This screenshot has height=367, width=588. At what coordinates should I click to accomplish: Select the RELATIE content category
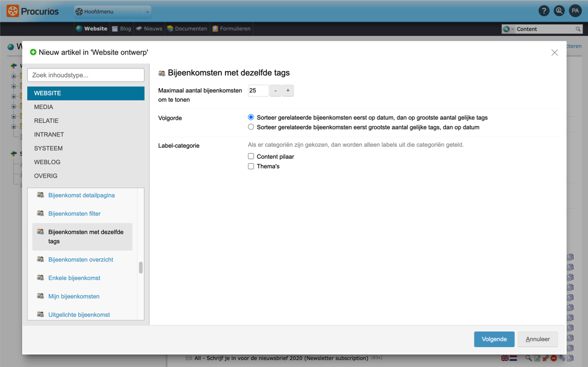pos(86,121)
